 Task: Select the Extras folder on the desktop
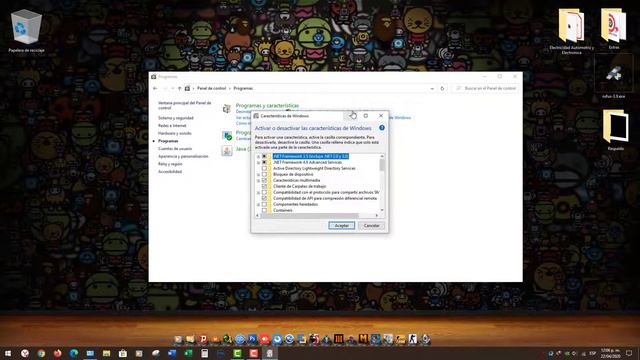(x=613, y=29)
